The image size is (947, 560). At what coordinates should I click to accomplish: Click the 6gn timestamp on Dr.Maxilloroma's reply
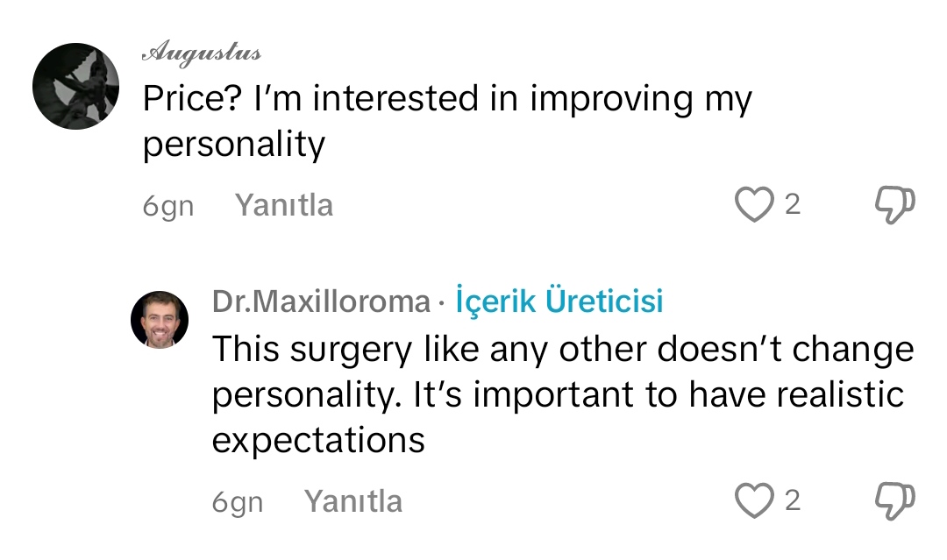(x=237, y=502)
